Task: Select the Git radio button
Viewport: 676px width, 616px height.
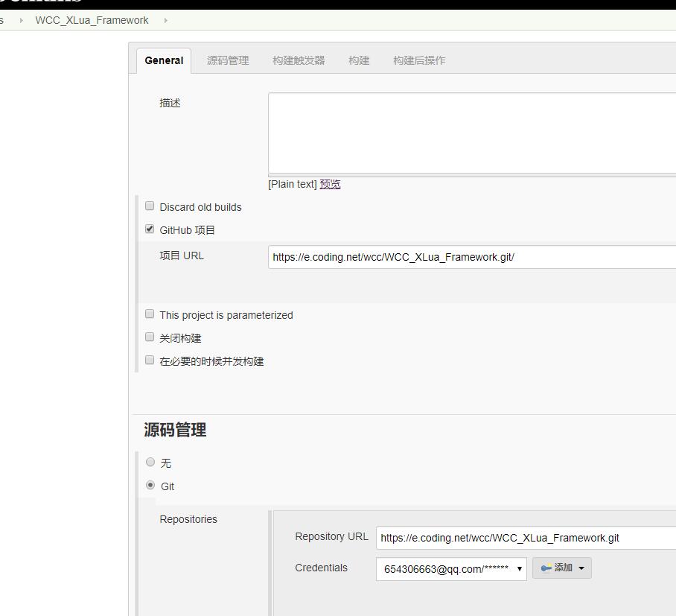Action: click(150, 486)
